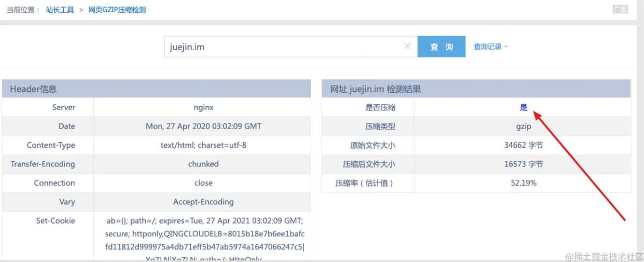This screenshot has height=262, width=644.
Task: Click the Set-Cookie value text block
Action: 204,233
